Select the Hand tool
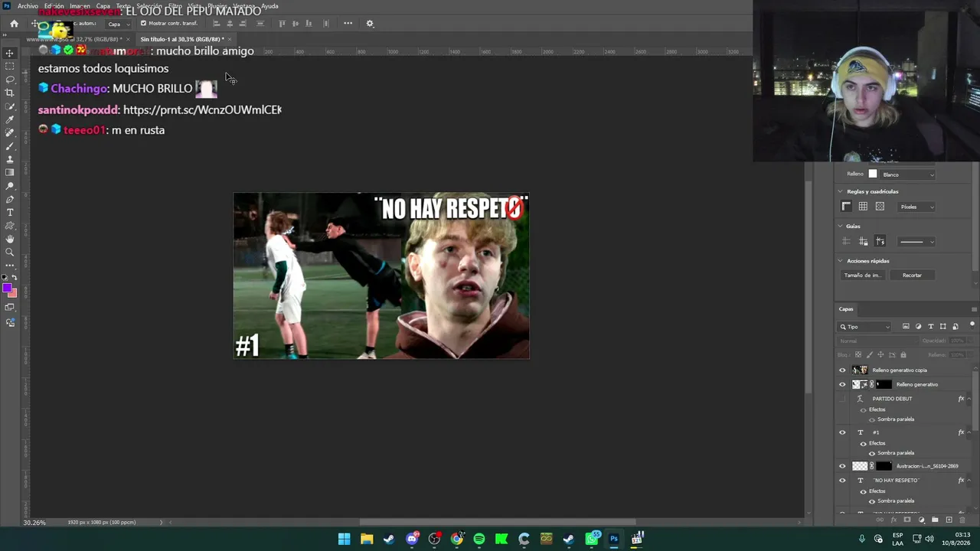980x551 pixels. coord(10,239)
